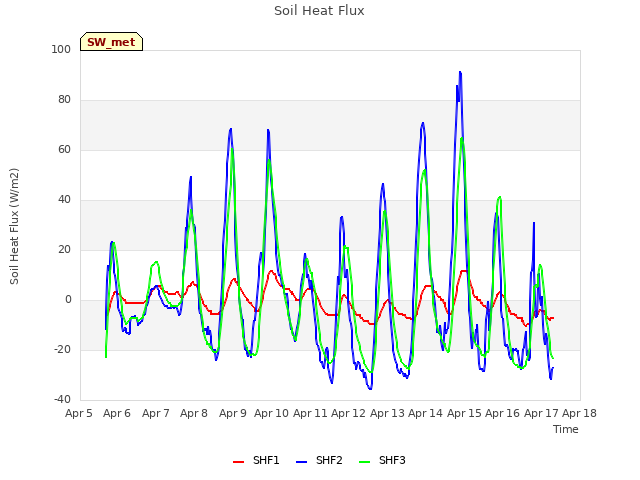Image resolution: width=640 pixels, height=480 pixels.
Task: Click the 'Apr 18' x-axis label
Action: [x=580, y=413]
